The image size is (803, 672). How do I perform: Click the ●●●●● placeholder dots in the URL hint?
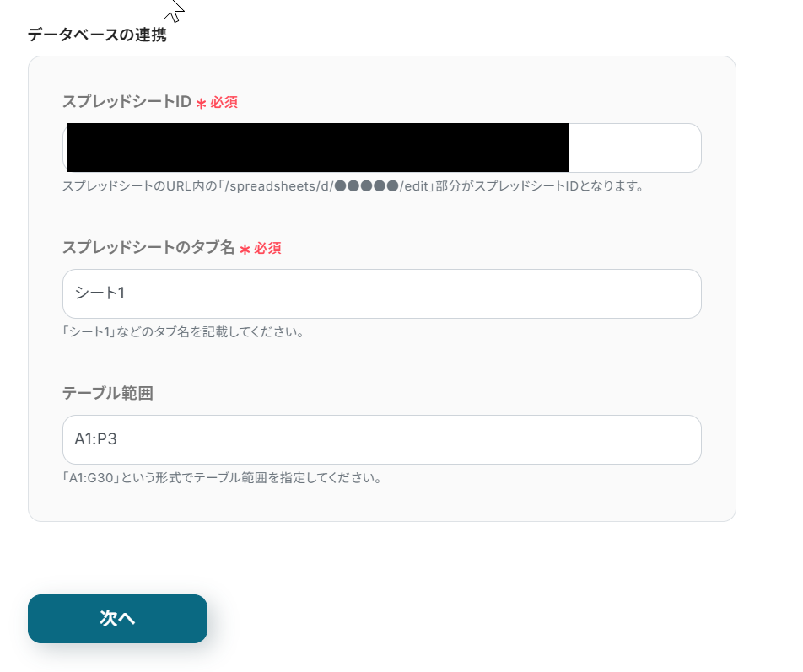click(366, 186)
